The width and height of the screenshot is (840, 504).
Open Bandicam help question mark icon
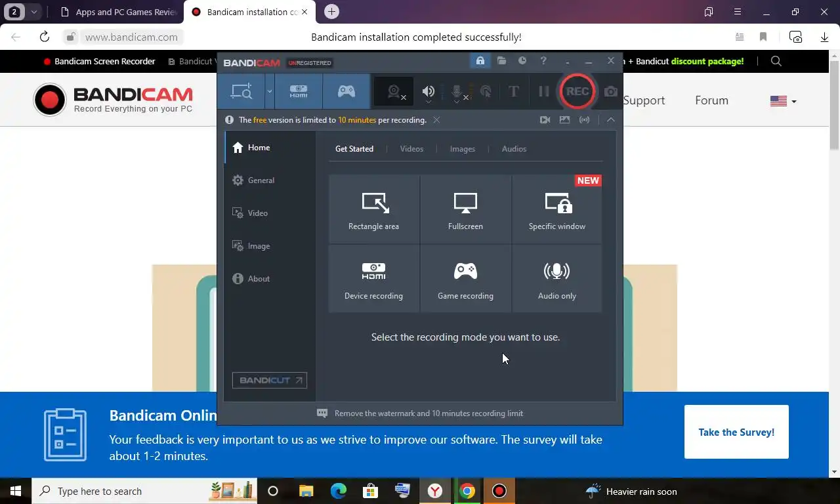(543, 61)
